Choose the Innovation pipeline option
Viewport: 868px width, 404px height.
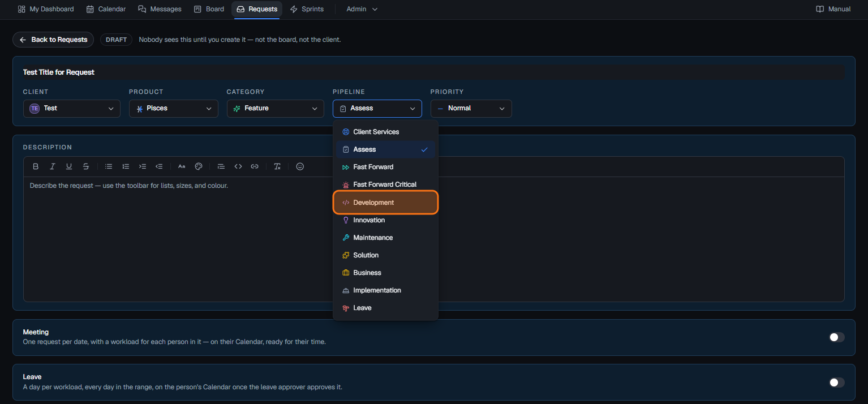tap(385, 220)
